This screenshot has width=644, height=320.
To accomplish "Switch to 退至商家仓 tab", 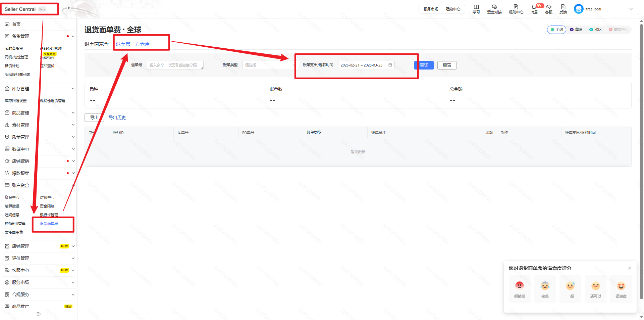I will pos(96,44).
